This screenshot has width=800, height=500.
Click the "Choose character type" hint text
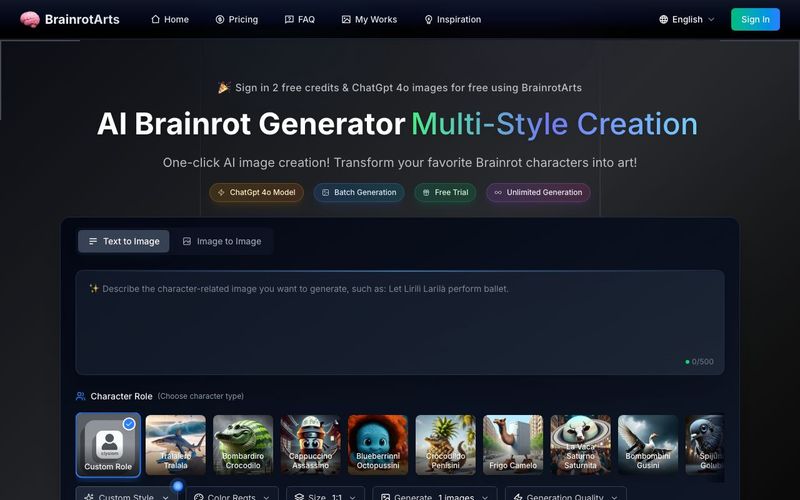[x=201, y=396]
